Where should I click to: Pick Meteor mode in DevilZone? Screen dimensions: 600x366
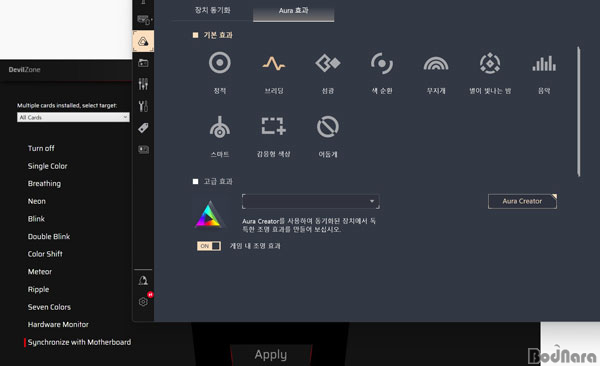point(40,271)
